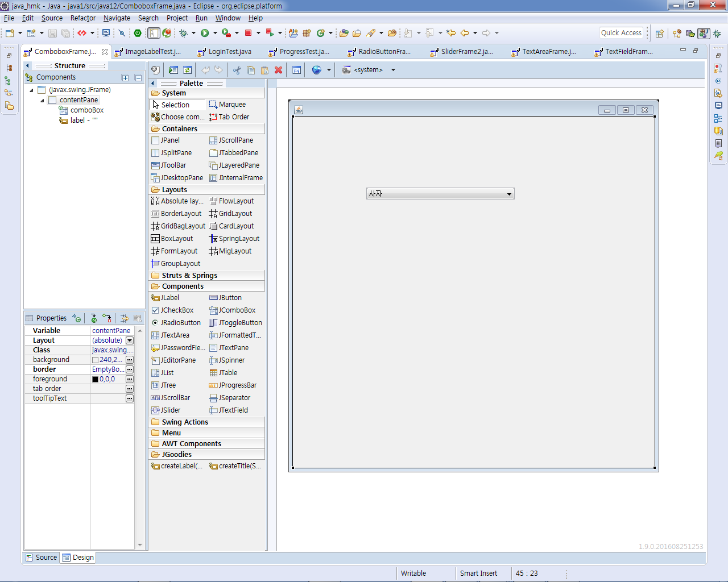Click the foreground black color swatch

[x=95, y=379]
